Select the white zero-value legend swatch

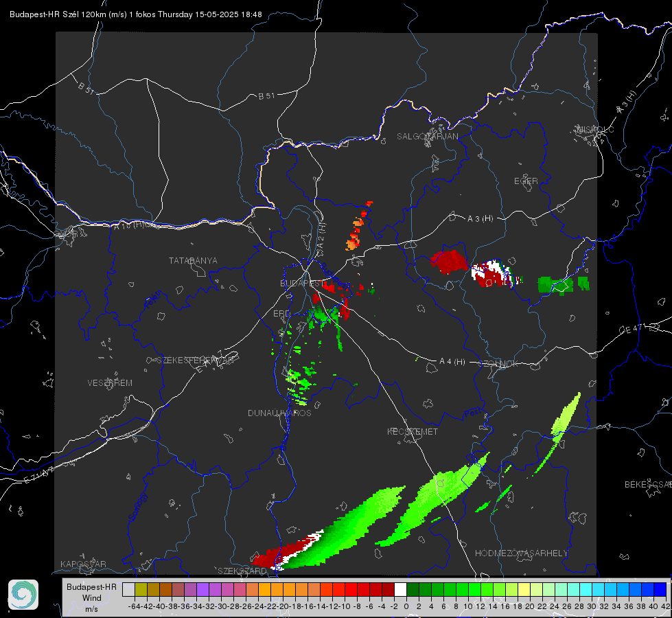pos(400,590)
